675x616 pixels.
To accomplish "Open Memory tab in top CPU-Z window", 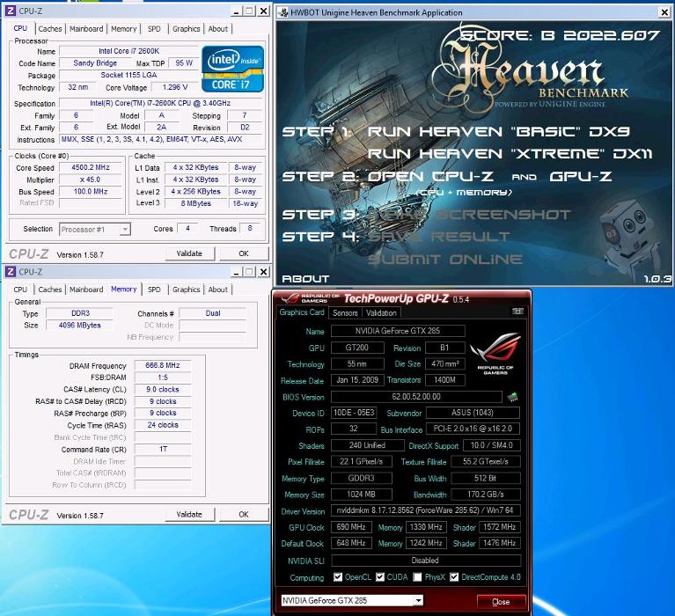I will click(123, 29).
